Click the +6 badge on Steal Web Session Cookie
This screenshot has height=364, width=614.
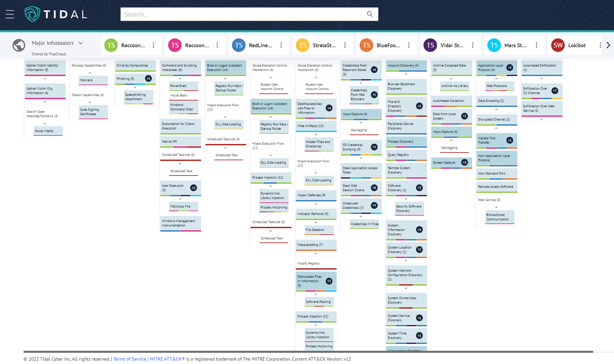point(374,188)
